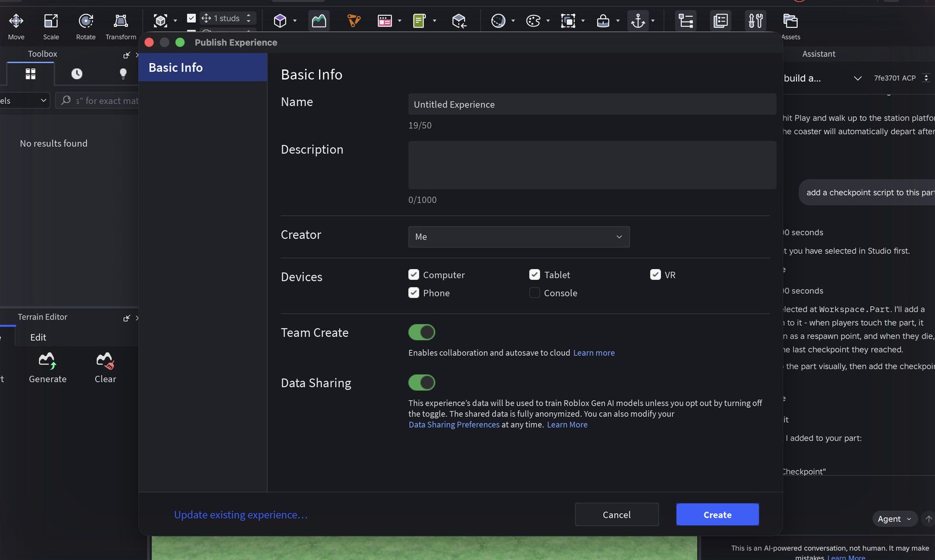Click Update existing experience link
935x560 pixels.
241,514
